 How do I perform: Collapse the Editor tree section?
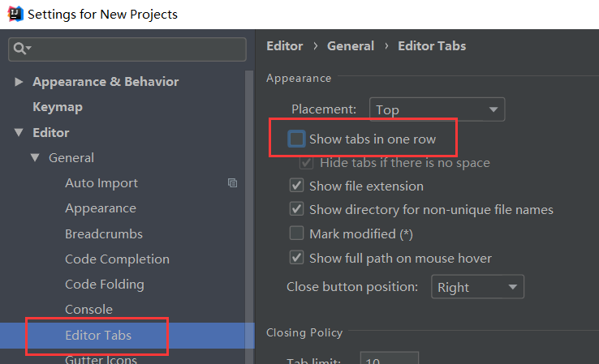click(x=19, y=133)
